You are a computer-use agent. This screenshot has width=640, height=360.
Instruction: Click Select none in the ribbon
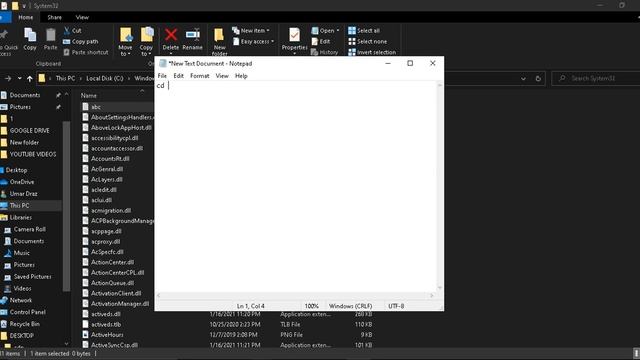(x=368, y=41)
